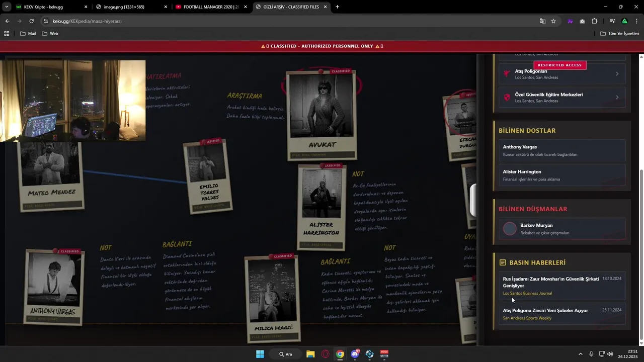Open Chrome from the taskbar

[340, 354]
